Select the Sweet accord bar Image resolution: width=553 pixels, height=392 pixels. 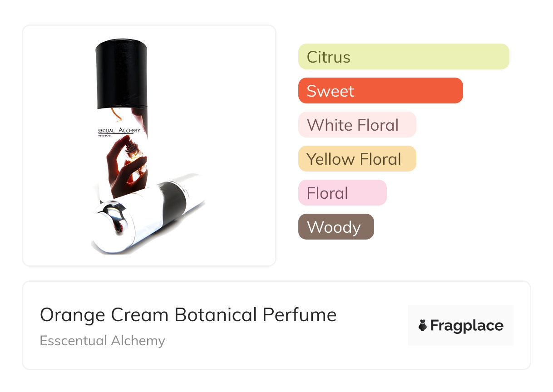(380, 91)
